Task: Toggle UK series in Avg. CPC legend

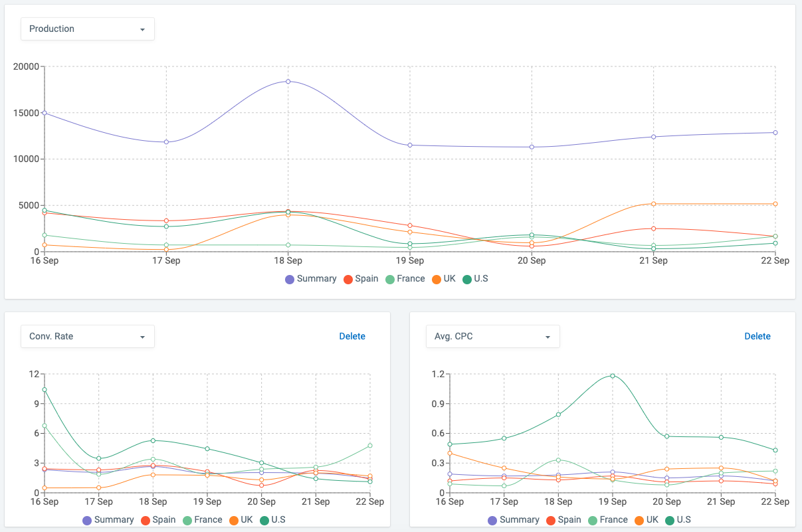Action: coord(647,520)
